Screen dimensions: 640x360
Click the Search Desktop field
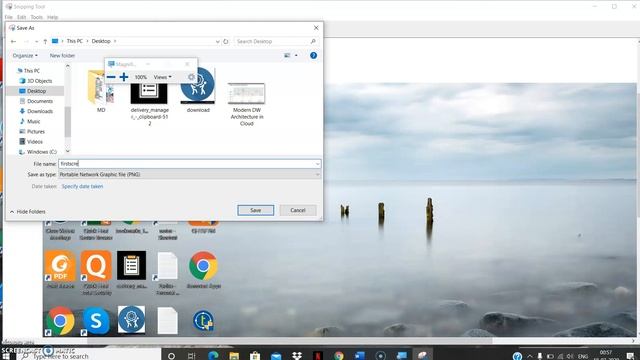pos(272,41)
